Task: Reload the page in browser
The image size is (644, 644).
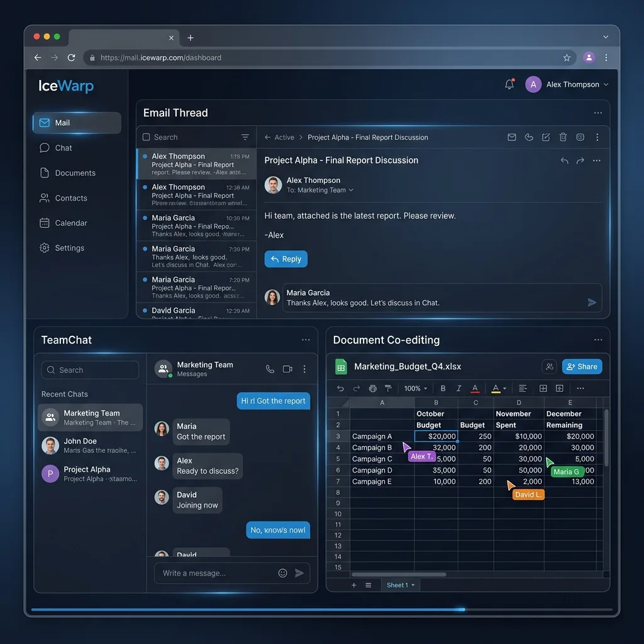Action: coord(72,57)
